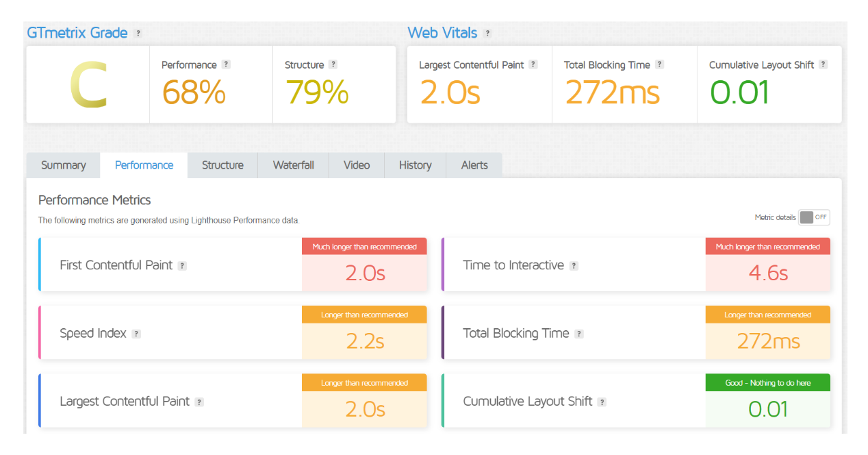Click help beside Total Blocking Time metric card
This screenshot has height=455, width=868.
(579, 334)
